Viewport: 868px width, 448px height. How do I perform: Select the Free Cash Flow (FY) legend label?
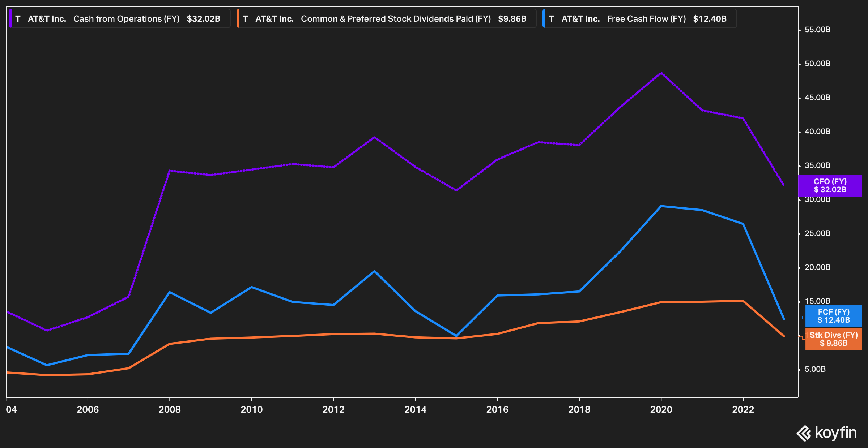(x=646, y=19)
